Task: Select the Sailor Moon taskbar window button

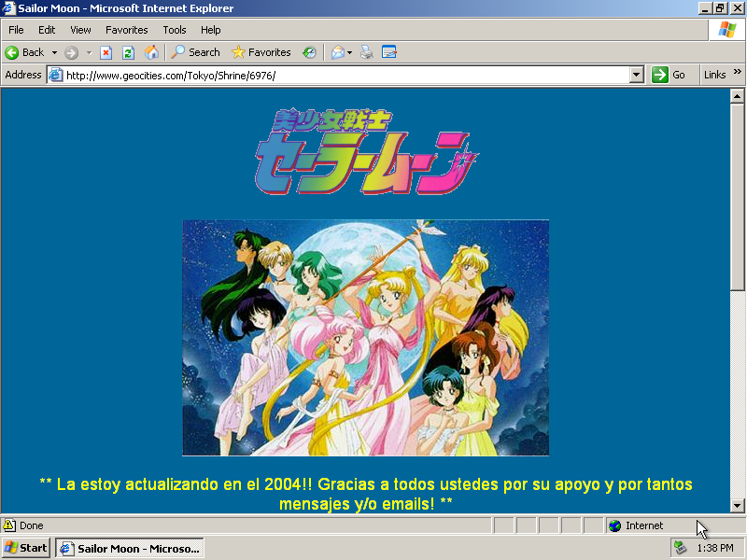Action: 130,548
